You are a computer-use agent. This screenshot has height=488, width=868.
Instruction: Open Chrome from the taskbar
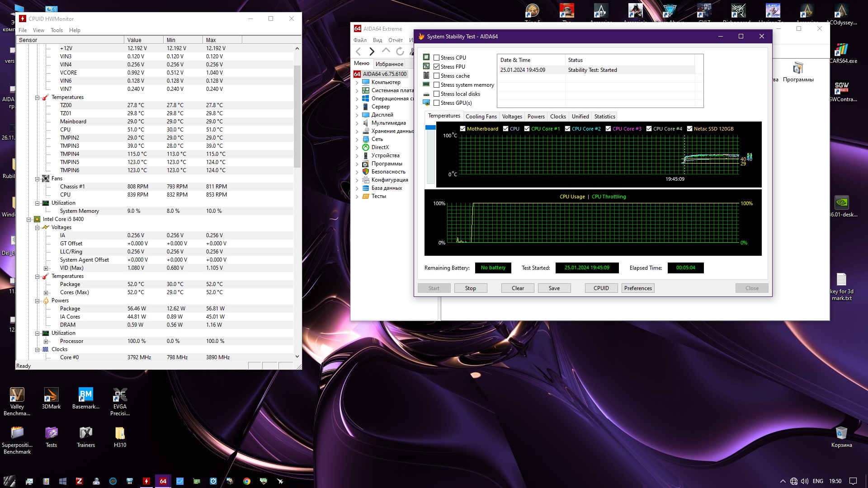247,481
